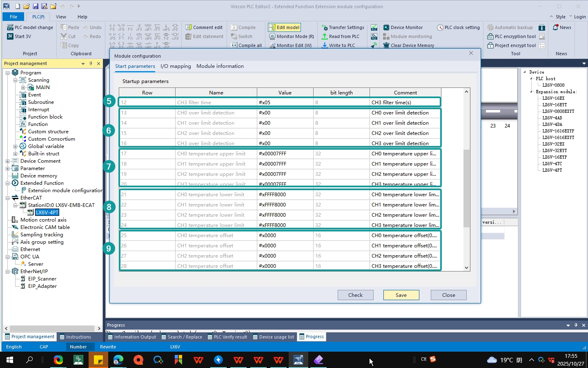Toggle pin on Project management panel

(91, 63)
